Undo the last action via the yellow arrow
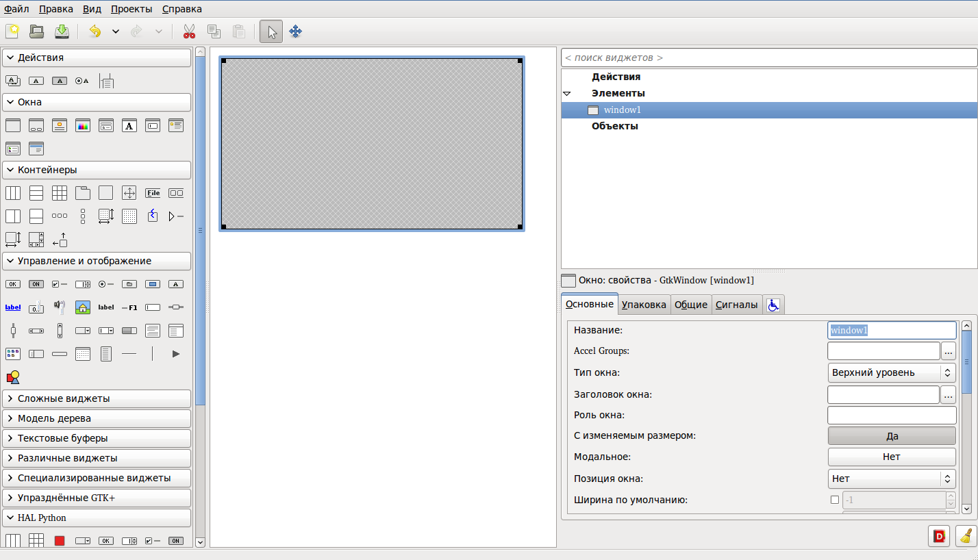 coord(95,31)
